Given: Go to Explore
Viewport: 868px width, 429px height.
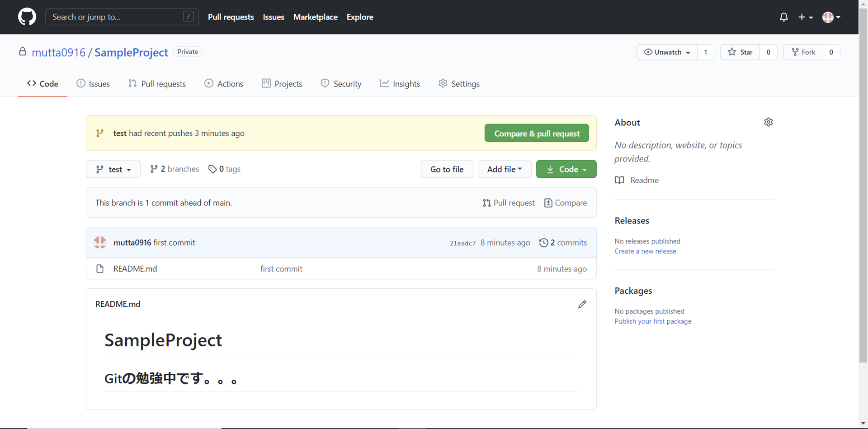Looking at the screenshot, I should tap(360, 17).
